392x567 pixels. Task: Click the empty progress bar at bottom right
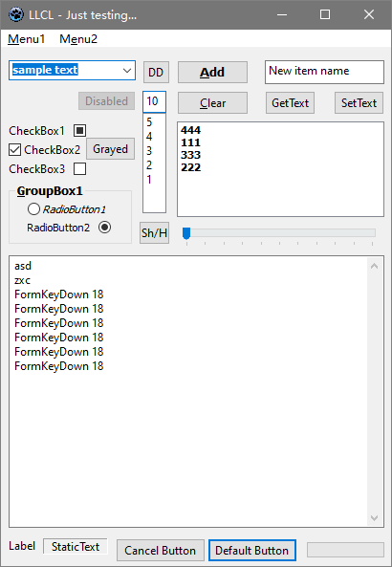click(345, 550)
